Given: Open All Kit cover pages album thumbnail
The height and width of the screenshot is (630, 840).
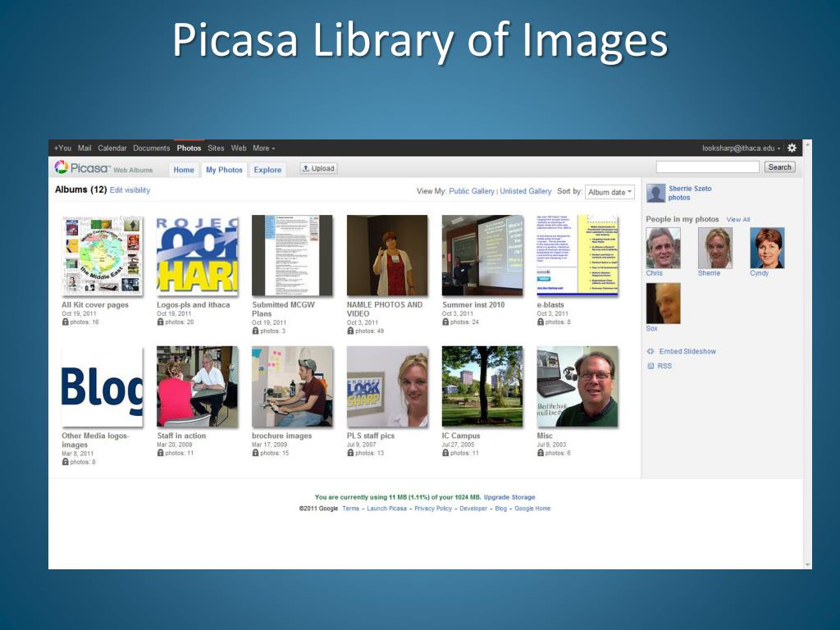Looking at the screenshot, I should (x=103, y=256).
